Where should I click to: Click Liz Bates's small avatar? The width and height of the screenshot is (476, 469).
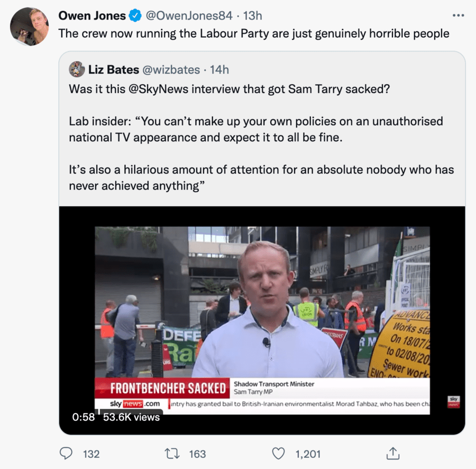(77, 69)
